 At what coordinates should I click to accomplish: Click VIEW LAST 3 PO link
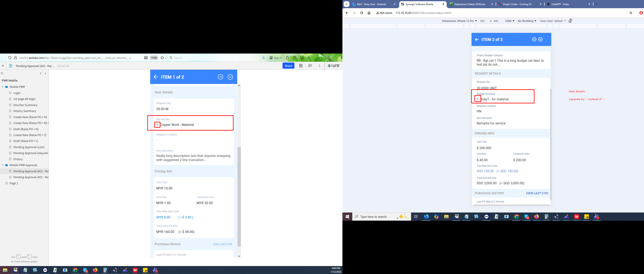point(537,193)
